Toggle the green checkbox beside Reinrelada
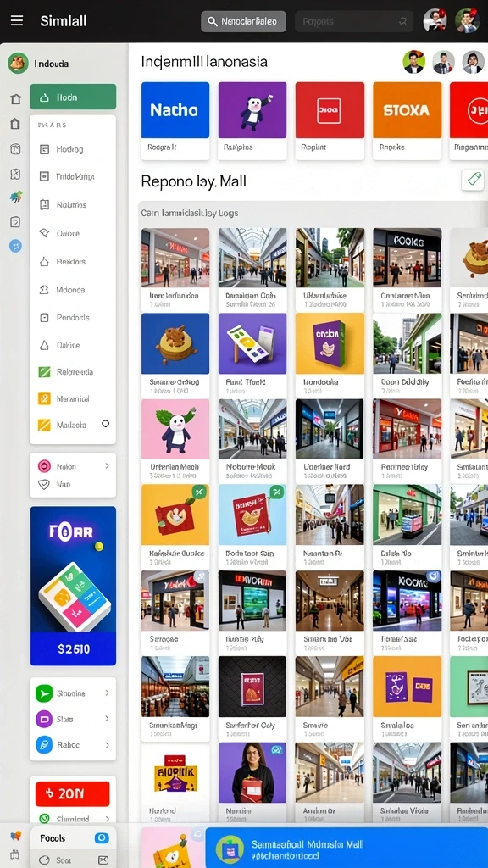The height and width of the screenshot is (868, 488). [44, 372]
